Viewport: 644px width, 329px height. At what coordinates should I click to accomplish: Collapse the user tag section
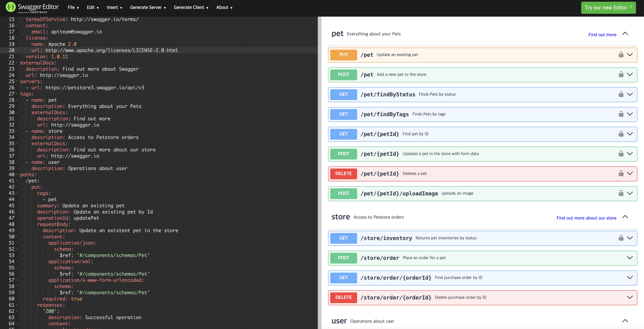click(625, 321)
